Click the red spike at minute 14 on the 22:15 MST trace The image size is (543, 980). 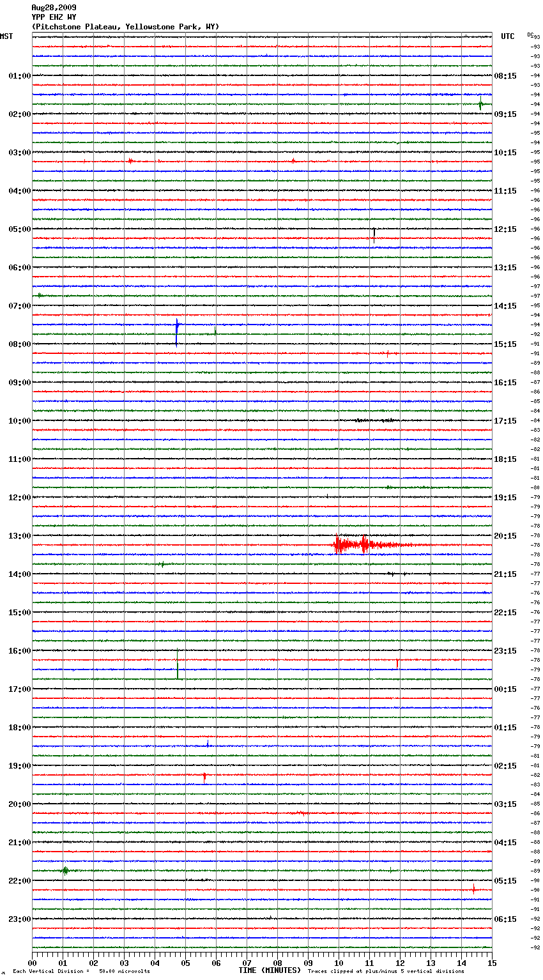pyautogui.click(x=473, y=888)
